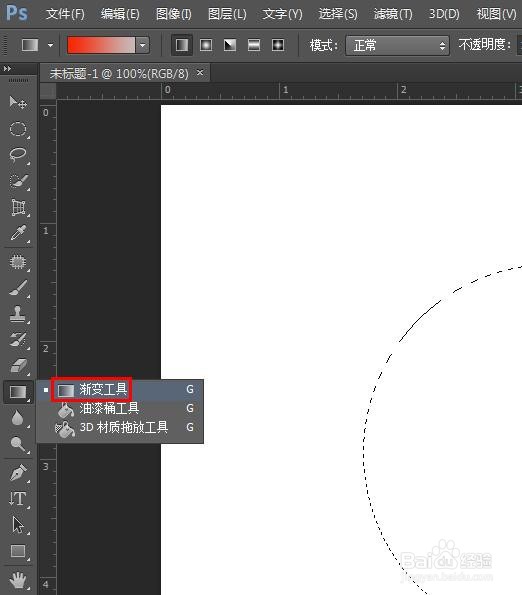Viewport: 522px width, 595px height.
Task: Click the Photoshop Ps logo
Action: point(17,13)
